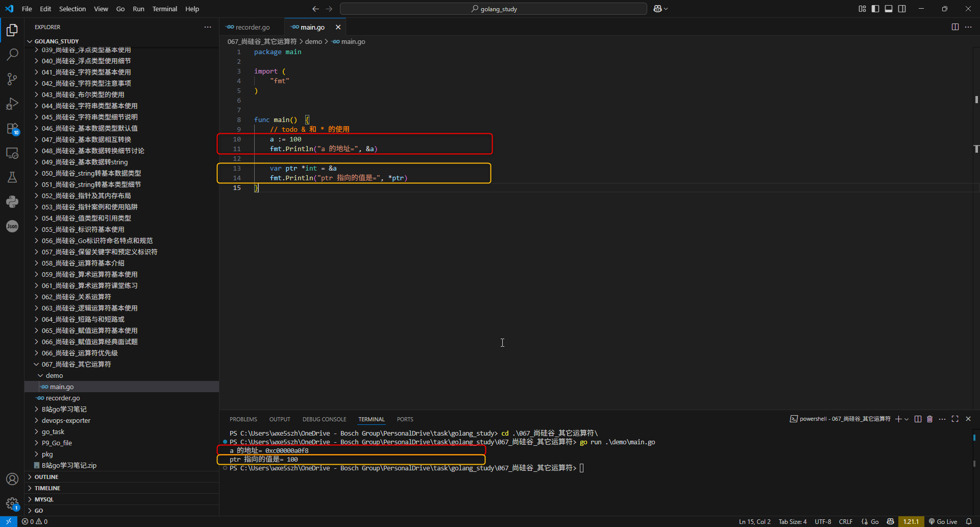This screenshot has width=980, height=527.
Task: Open recorder.go in the explorer tree
Action: tap(121, 398)
